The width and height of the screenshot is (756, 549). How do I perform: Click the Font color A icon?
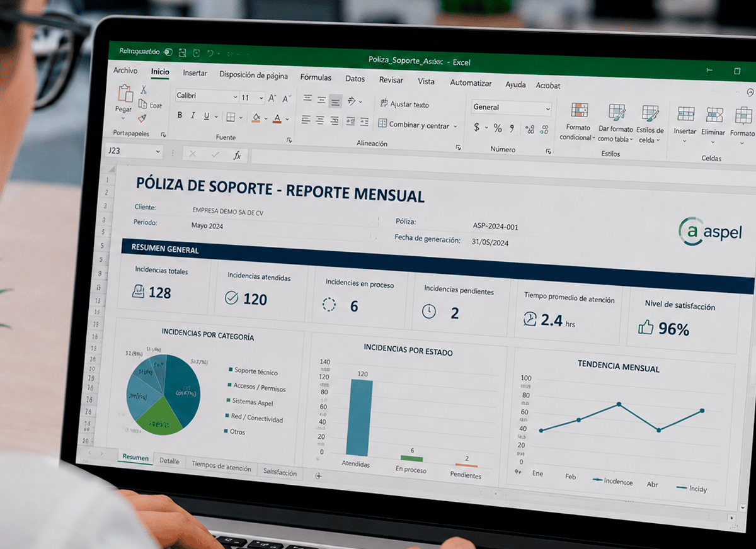coord(277,118)
